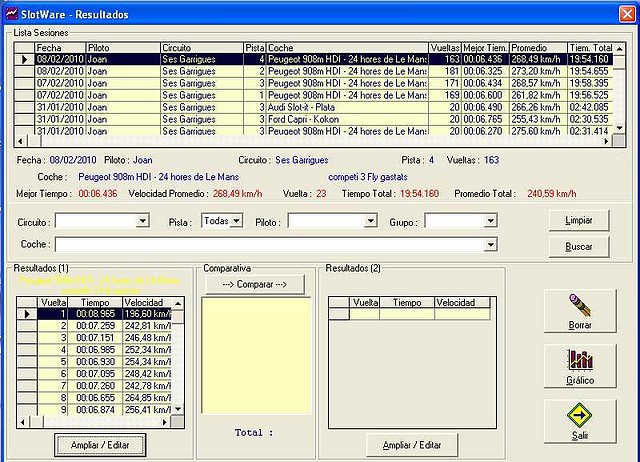
Task: Click the Velocidad header in Resultados (1)
Action: pos(147,302)
